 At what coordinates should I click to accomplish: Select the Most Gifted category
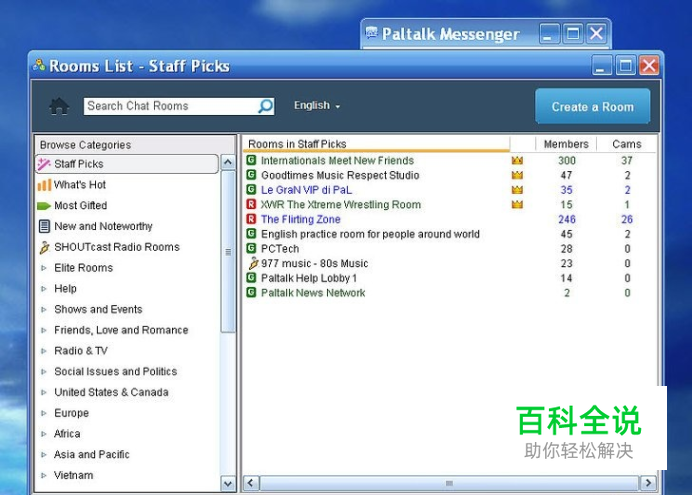[81, 206]
